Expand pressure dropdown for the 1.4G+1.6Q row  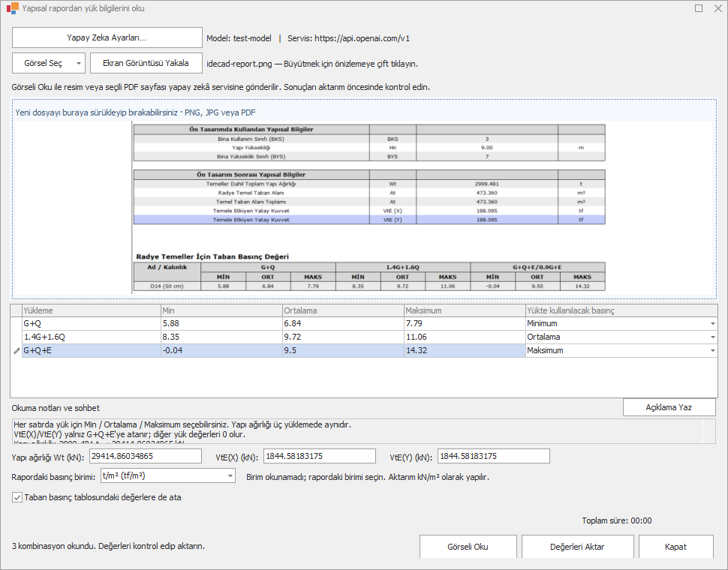coord(713,337)
